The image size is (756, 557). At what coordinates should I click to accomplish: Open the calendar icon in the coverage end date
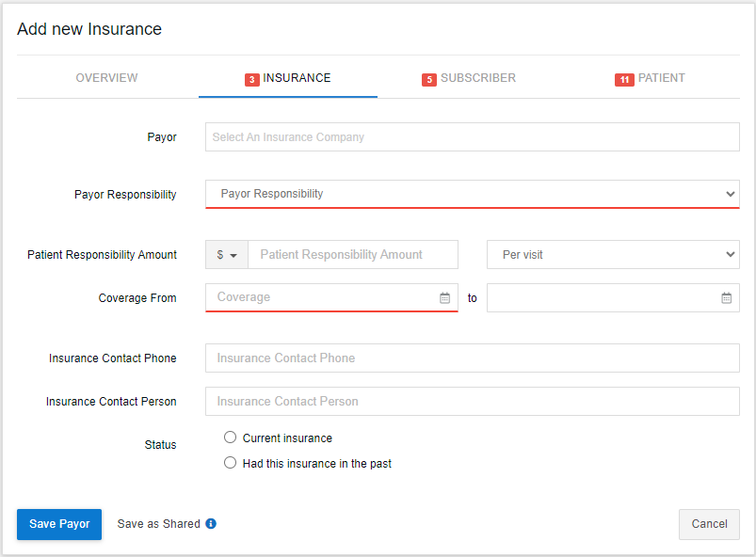726,297
